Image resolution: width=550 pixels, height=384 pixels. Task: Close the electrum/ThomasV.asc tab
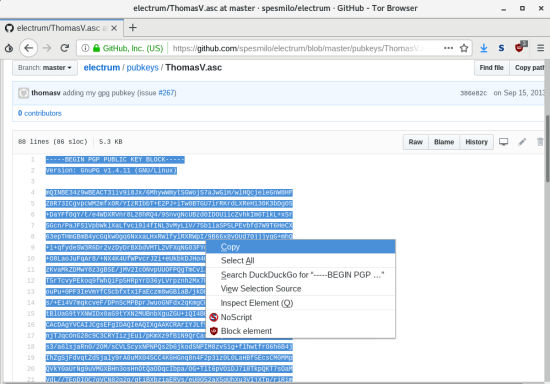pos(114,28)
